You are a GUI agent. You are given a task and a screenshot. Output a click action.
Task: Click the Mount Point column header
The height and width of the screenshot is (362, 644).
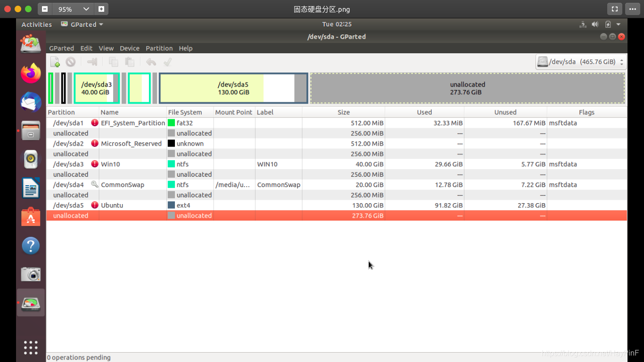tap(234, 112)
